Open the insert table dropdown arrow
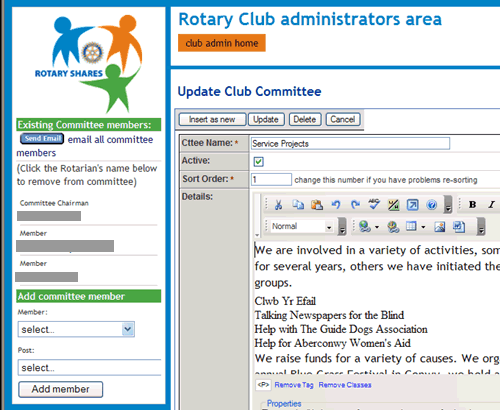The height and width of the screenshot is (410, 500). (x=423, y=227)
